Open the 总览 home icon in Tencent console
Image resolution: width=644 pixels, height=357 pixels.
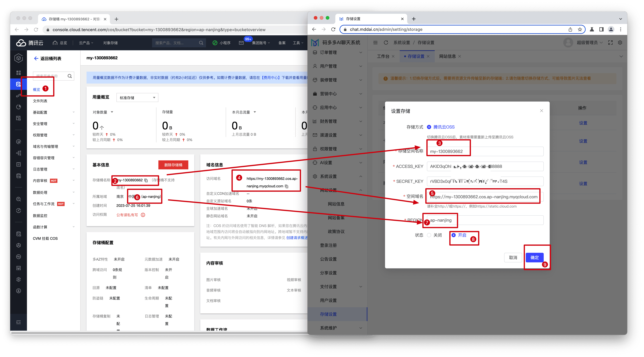pos(55,43)
